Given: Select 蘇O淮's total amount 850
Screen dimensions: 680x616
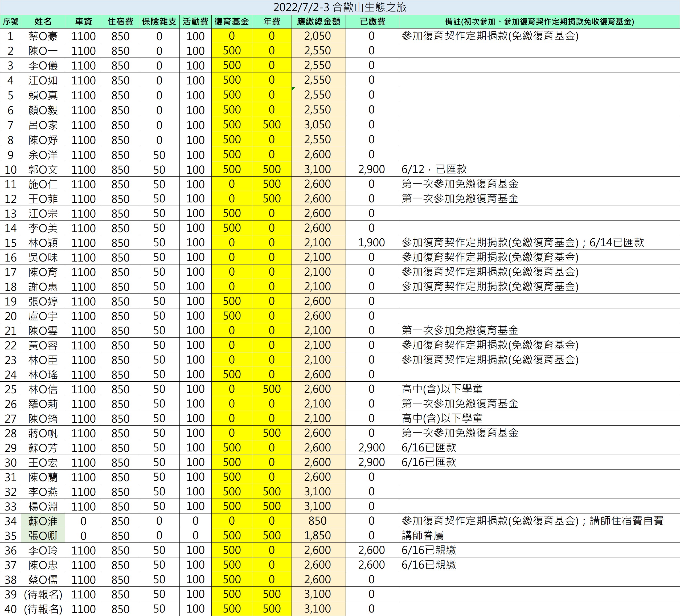Looking at the screenshot, I should click(x=319, y=521).
